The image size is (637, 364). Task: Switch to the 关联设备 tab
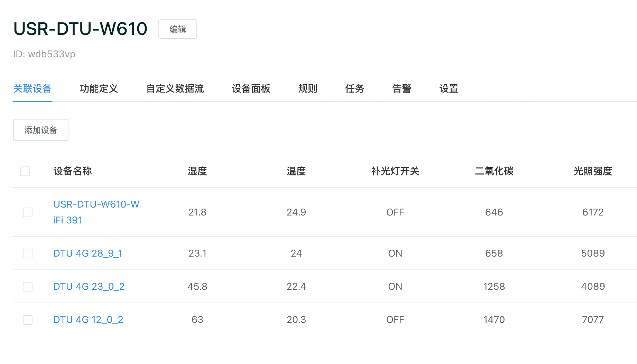click(32, 89)
